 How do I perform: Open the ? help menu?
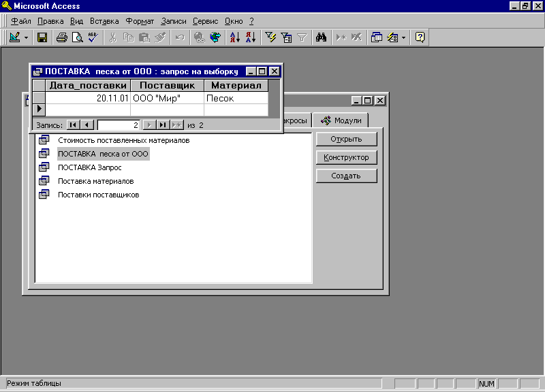251,21
